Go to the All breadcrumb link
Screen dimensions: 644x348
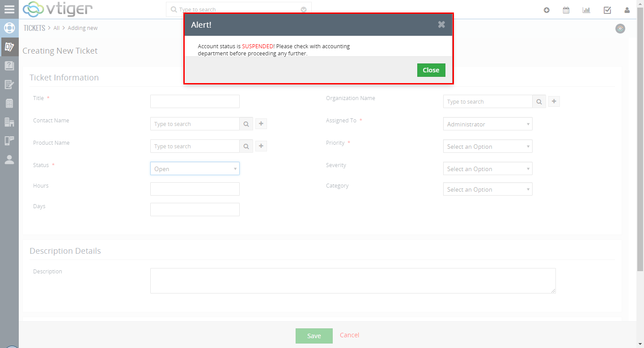coord(56,28)
